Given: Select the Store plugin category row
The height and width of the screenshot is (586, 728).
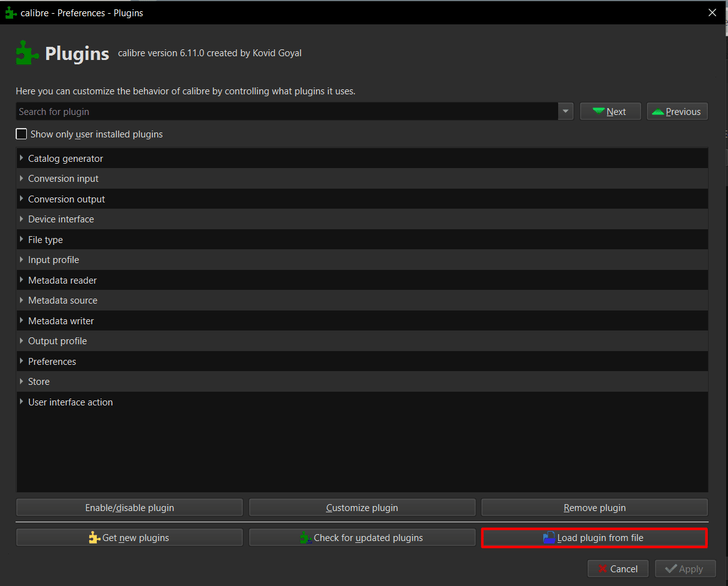Looking at the screenshot, I should [x=39, y=382].
